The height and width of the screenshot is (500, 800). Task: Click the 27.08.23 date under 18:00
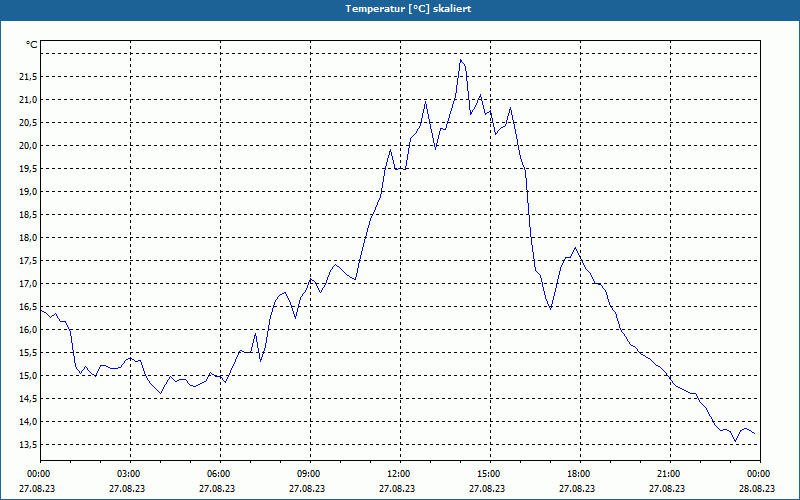pos(577,488)
